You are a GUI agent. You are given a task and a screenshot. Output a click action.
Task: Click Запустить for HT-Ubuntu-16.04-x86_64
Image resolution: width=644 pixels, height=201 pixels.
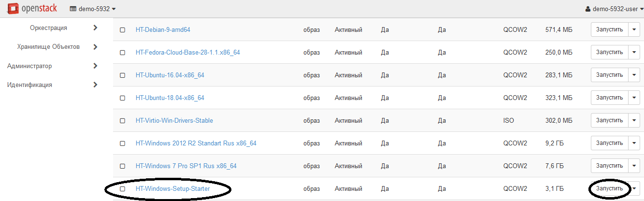pos(609,75)
